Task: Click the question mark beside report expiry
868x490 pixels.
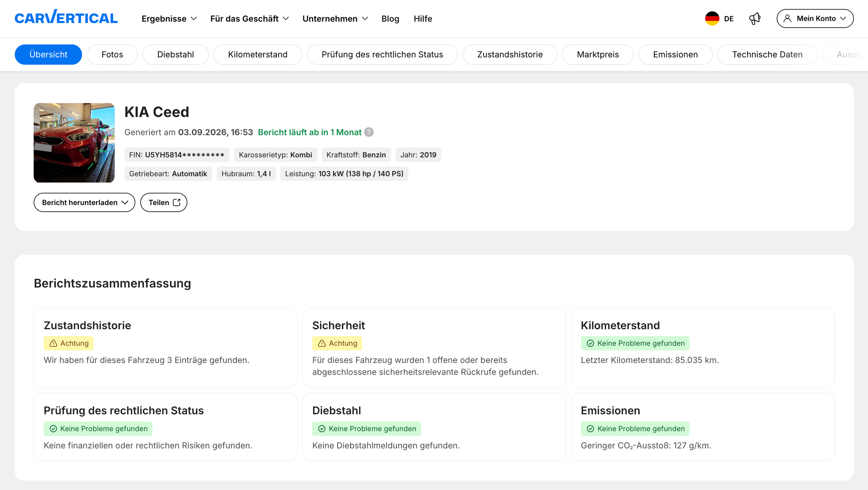Action: (369, 132)
